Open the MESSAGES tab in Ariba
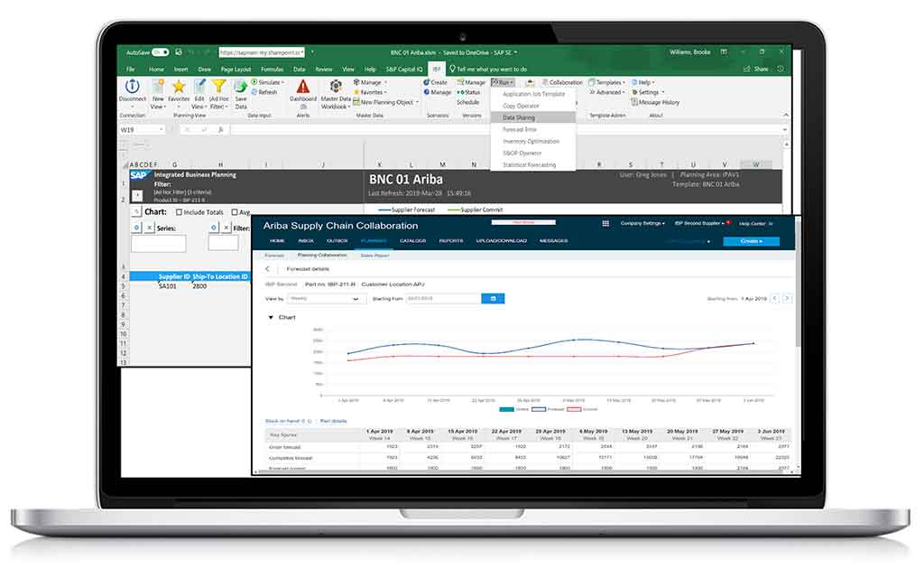924x587 pixels. [x=553, y=241]
